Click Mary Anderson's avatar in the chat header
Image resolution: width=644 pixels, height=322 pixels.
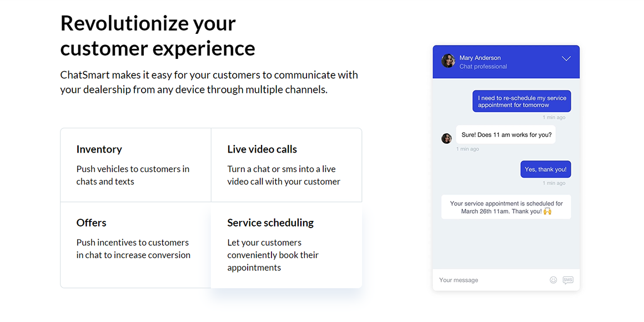pyautogui.click(x=448, y=61)
